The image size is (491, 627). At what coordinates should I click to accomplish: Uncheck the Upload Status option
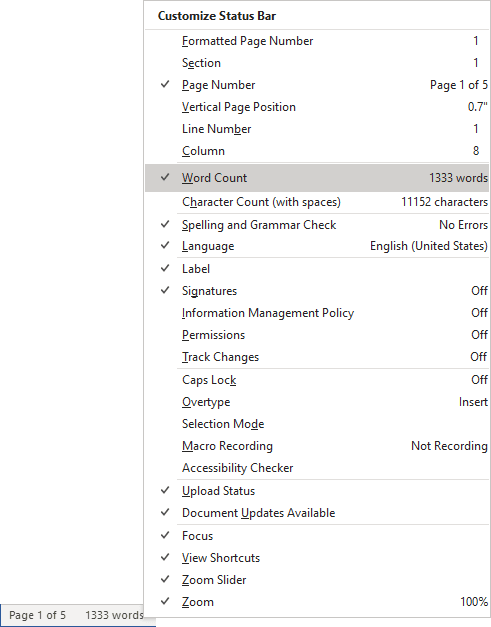pos(317,491)
